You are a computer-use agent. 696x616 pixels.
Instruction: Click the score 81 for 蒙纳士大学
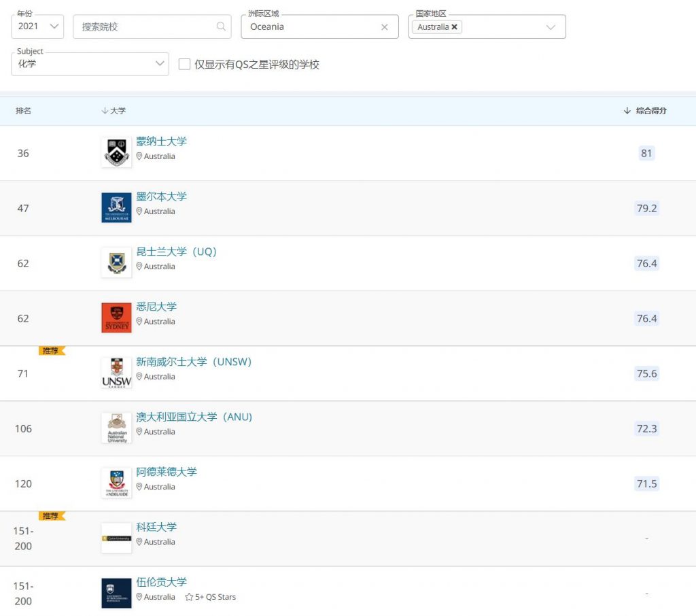tap(646, 153)
